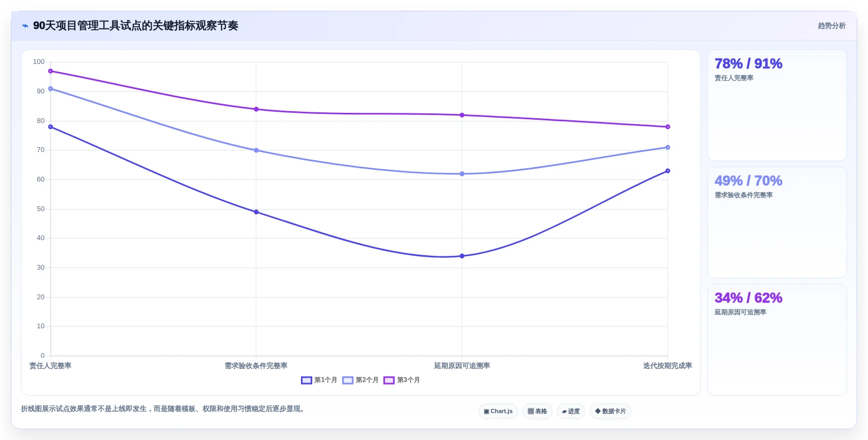Click the 延期原因可追溯率 caption in third card
The width and height of the screenshot is (868, 440).
(x=740, y=312)
